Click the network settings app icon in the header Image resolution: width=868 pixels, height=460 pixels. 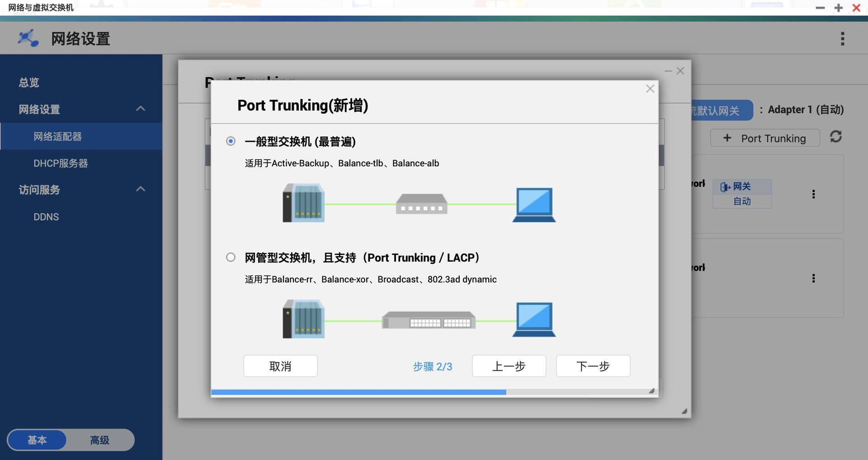coord(28,38)
